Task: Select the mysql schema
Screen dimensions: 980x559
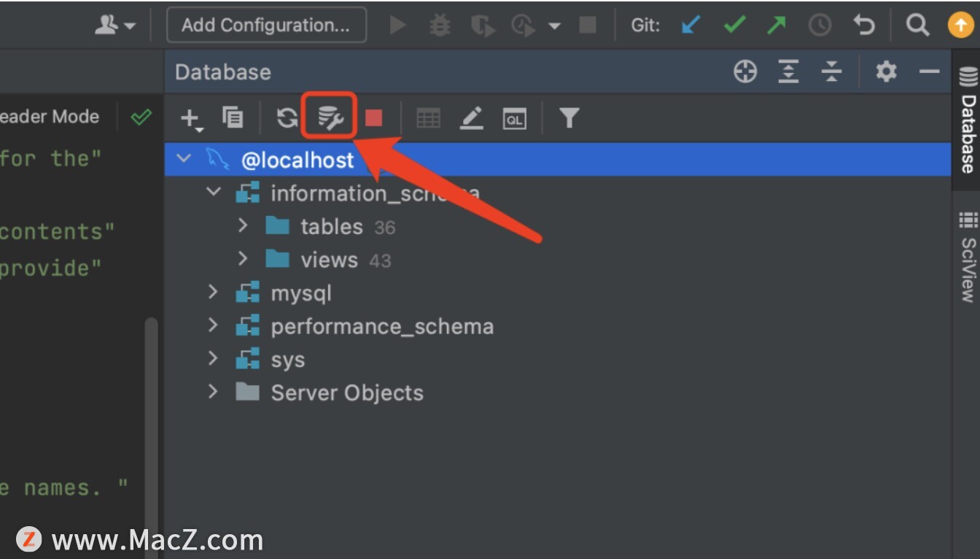Action: click(x=284, y=293)
